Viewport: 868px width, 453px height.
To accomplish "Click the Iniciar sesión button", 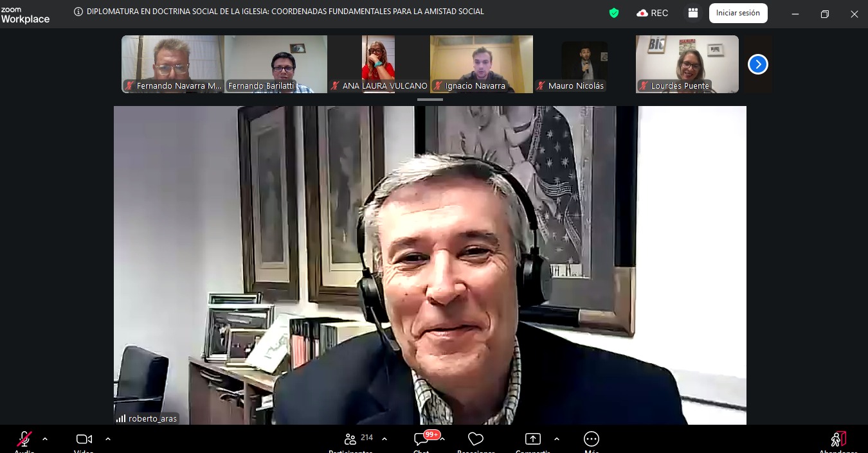I will click(x=737, y=13).
